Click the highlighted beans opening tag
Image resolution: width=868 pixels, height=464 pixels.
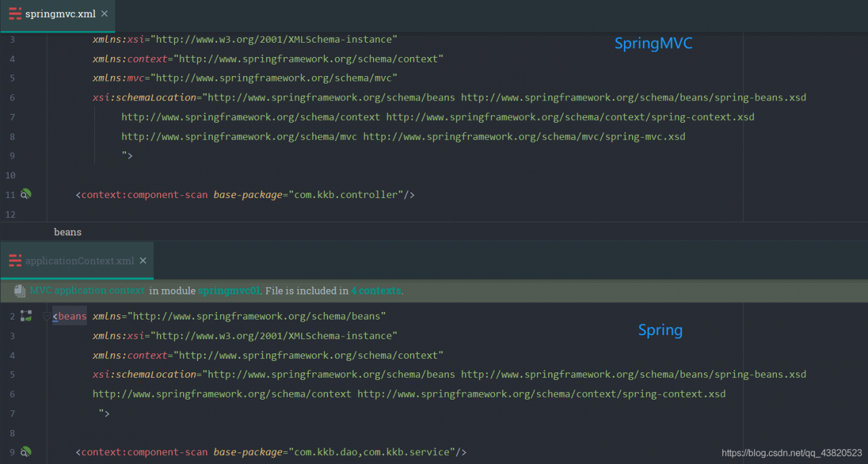click(x=72, y=316)
